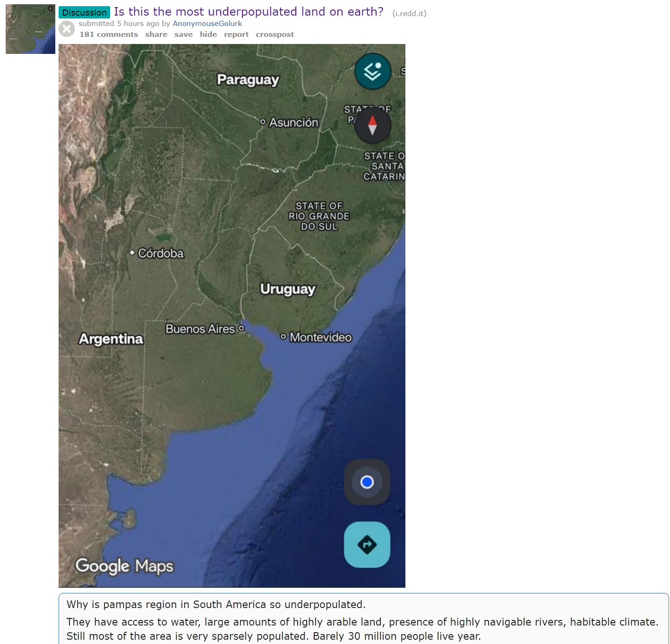
Task: Save the post with the save link
Action: click(x=183, y=35)
